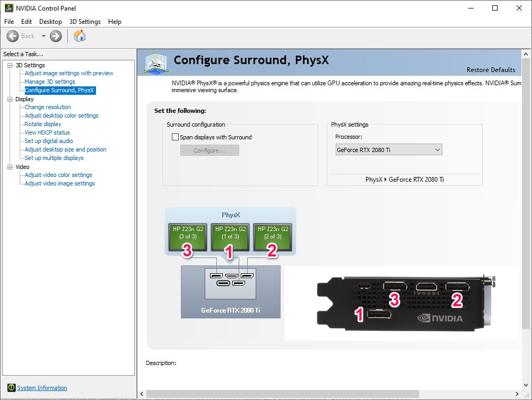Click the horizontal scrollbar right arrow

(x=517, y=394)
